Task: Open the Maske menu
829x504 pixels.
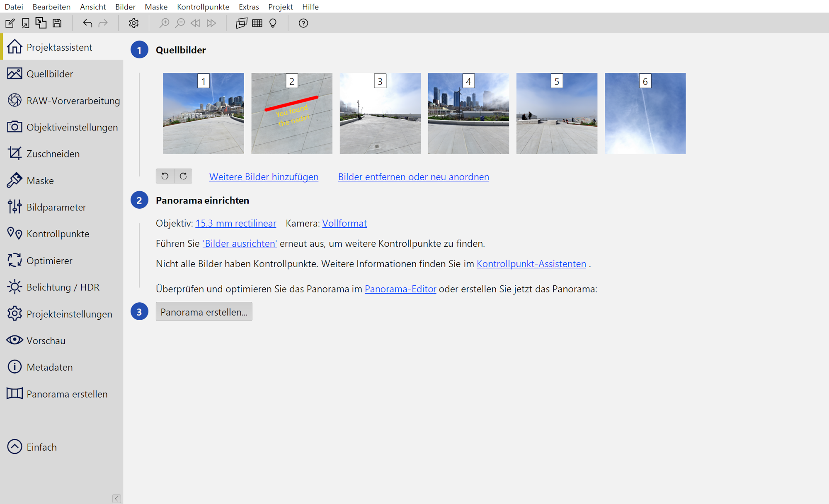Action: tap(156, 7)
